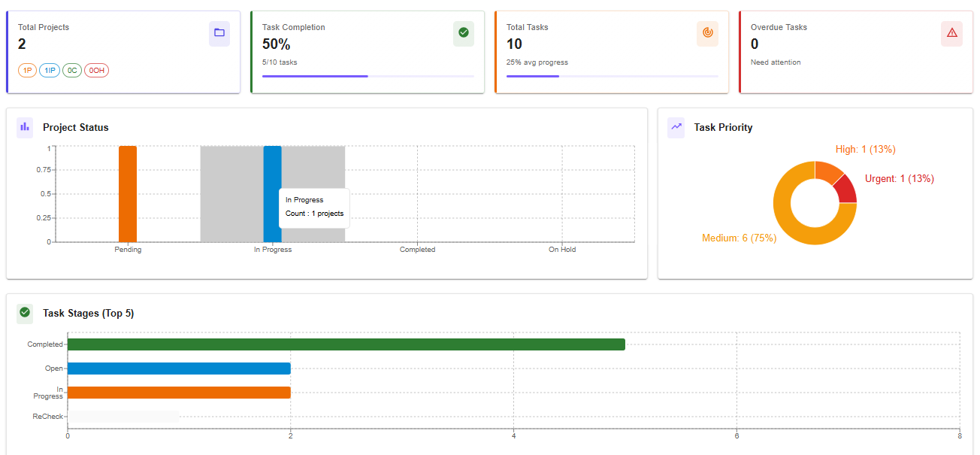
Task: Select the 1IP in-progress projects chip
Action: coord(50,71)
